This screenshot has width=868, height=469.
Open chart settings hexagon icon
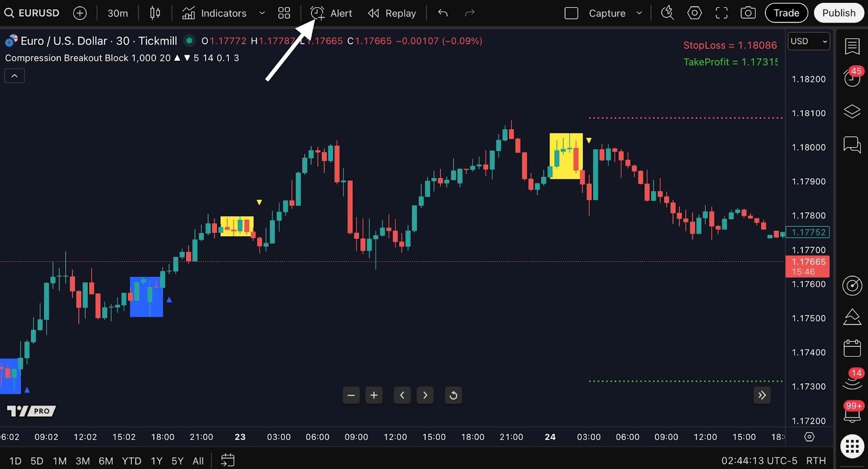click(x=694, y=13)
